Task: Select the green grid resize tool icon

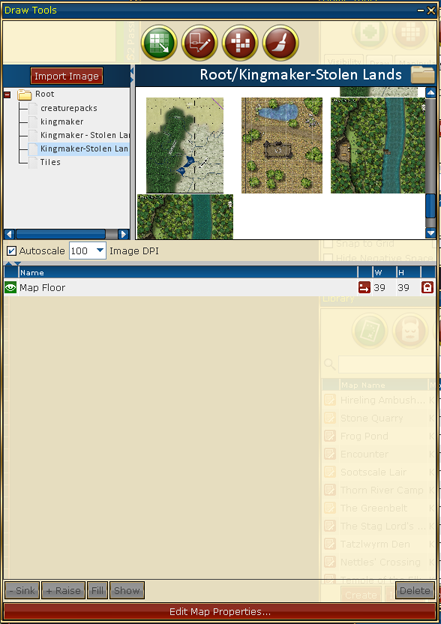Action: pos(159,43)
